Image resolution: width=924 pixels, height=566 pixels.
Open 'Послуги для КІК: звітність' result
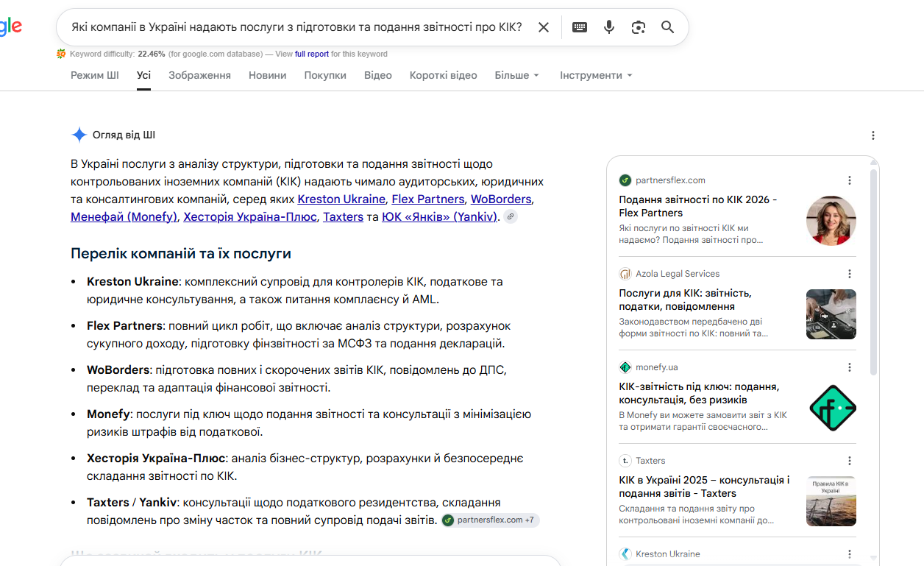(x=685, y=300)
